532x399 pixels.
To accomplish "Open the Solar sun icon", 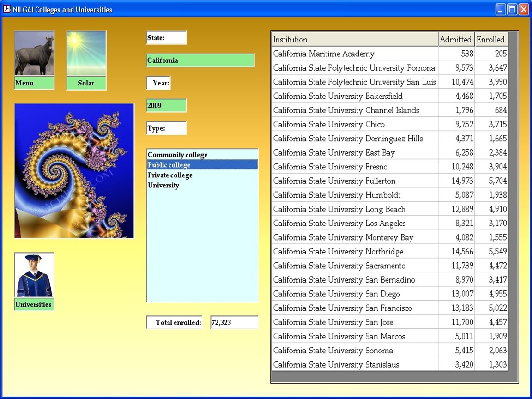I will pos(86,54).
